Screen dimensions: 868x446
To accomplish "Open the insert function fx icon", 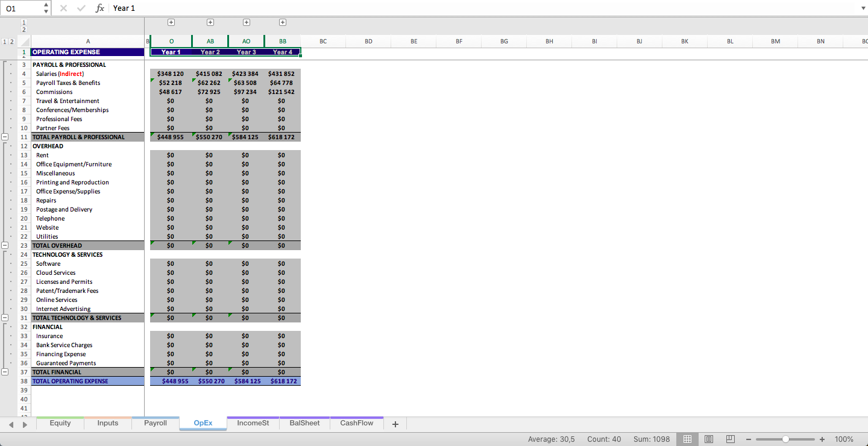I will click(x=100, y=8).
